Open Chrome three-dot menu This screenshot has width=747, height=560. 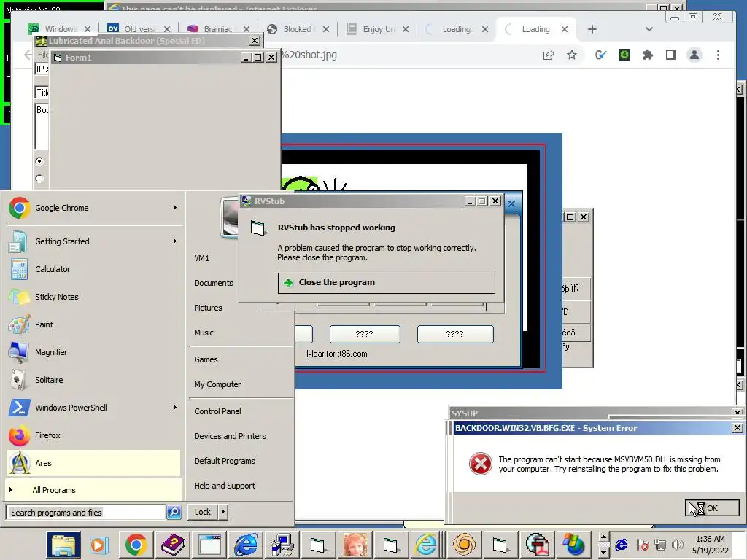tap(718, 55)
